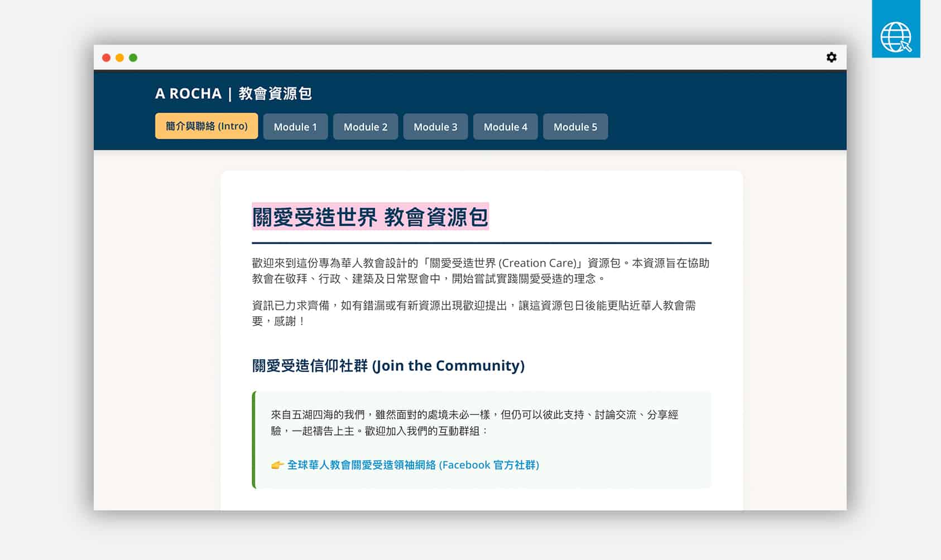Go to the Module 3 tab

435,127
